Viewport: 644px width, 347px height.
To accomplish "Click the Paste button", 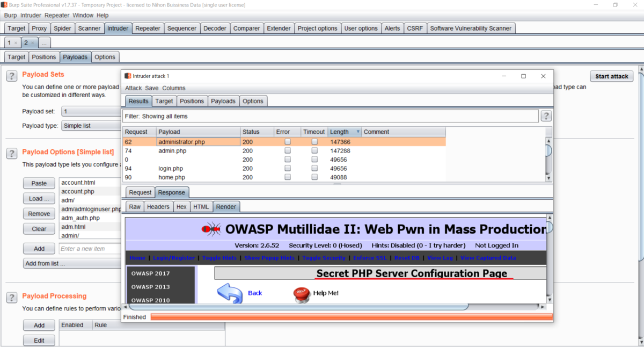I will pos(39,183).
